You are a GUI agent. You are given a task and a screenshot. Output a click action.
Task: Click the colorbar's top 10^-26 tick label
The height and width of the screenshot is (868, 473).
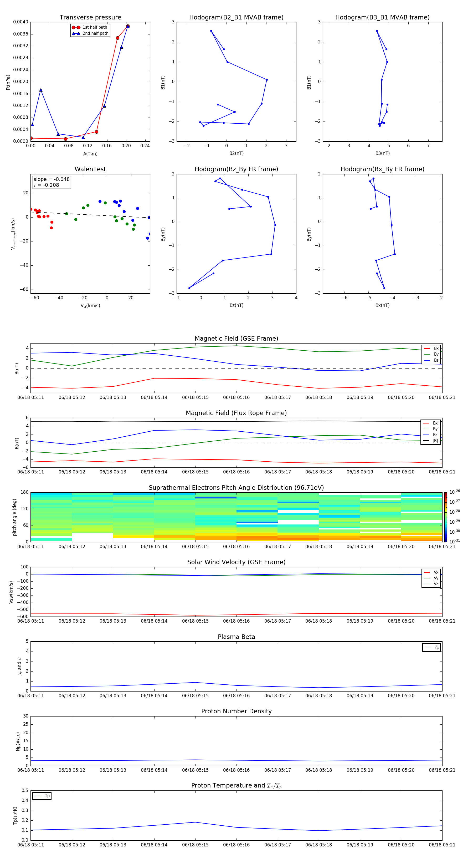point(455,492)
